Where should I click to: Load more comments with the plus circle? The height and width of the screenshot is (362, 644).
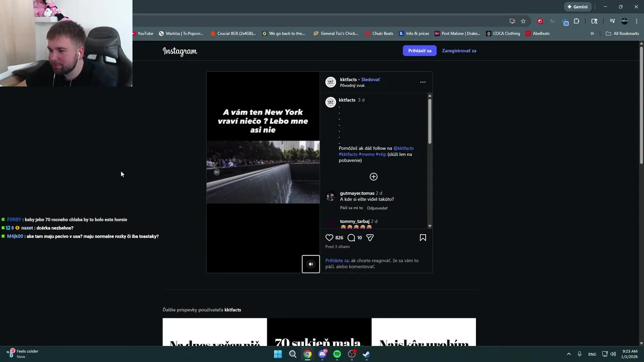[373, 176]
